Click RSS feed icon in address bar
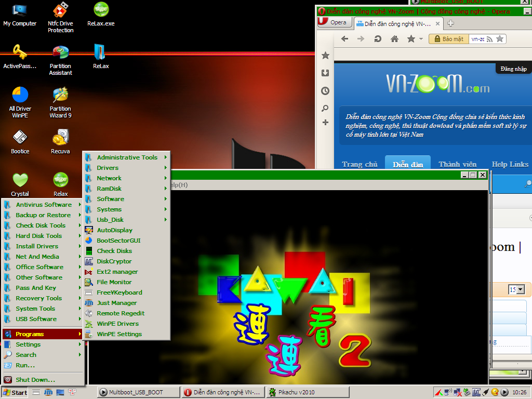This screenshot has height=399, width=532. coord(489,39)
